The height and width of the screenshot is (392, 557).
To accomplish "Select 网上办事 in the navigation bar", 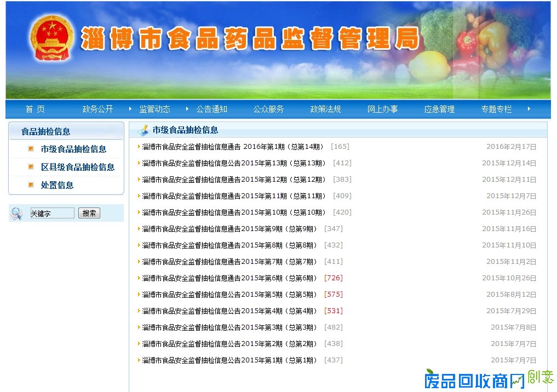I will click(x=383, y=109).
